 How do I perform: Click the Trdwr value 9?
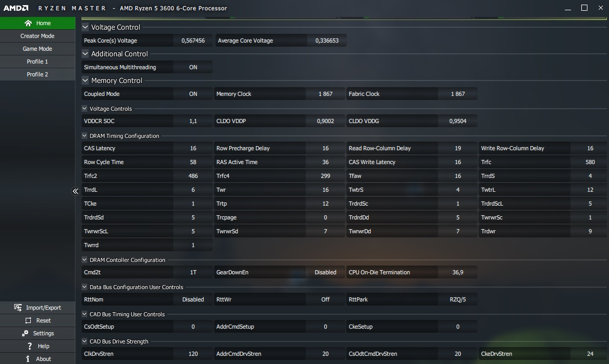tap(590, 231)
